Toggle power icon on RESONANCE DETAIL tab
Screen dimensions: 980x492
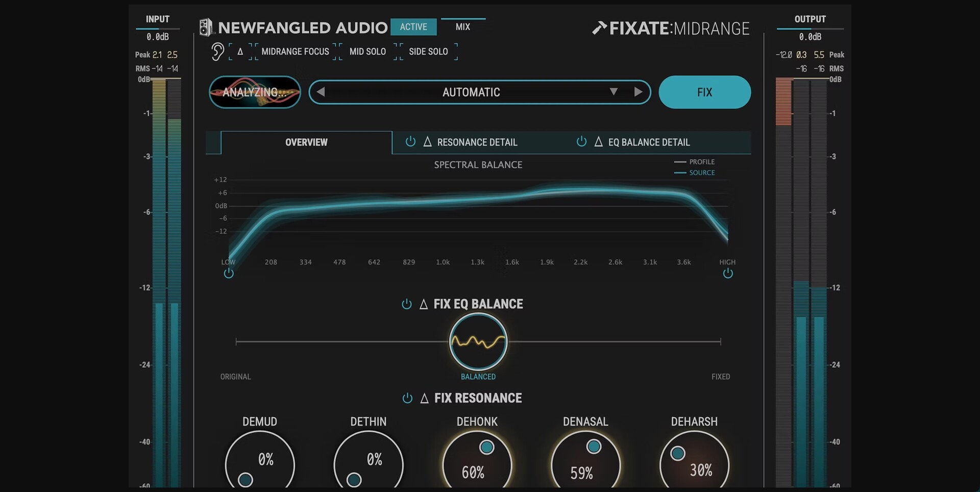pos(410,142)
